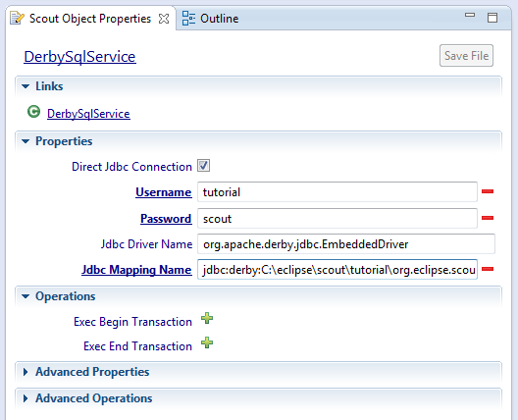
Task: Remove the Jdbc Mapping Name red minus
Action: (x=488, y=269)
